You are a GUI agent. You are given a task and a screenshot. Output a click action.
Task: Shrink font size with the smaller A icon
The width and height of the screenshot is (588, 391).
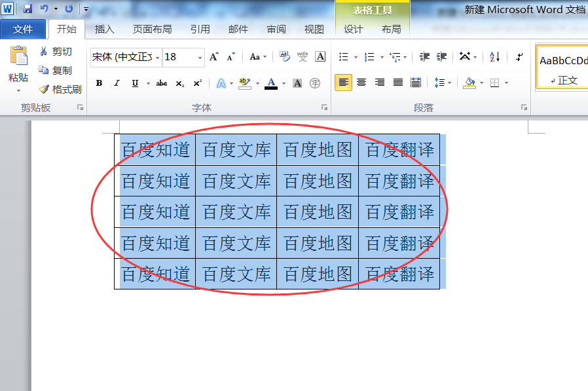pos(230,57)
